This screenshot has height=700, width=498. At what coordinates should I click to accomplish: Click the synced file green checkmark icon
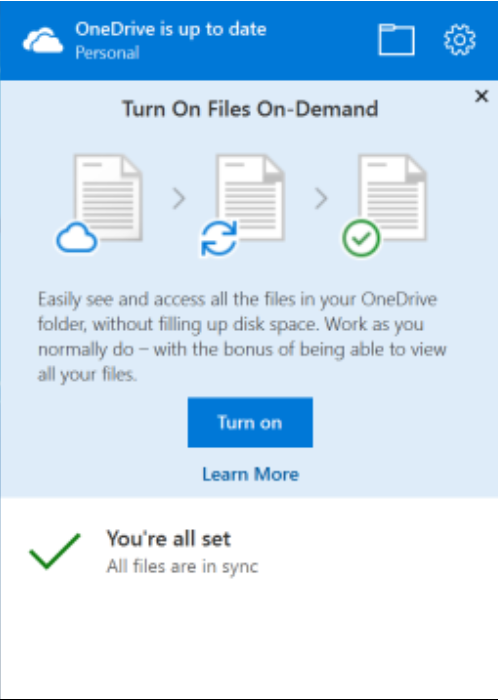click(361, 238)
